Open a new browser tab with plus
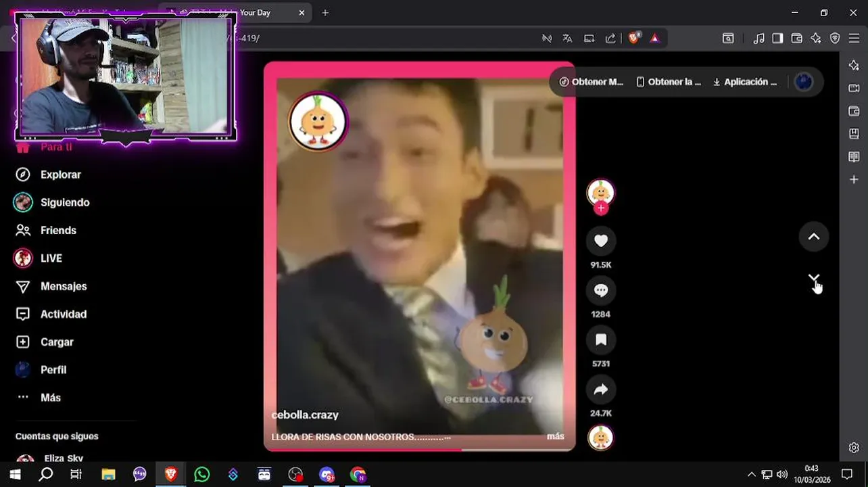Image resolution: width=868 pixels, height=487 pixels. coord(325,13)
